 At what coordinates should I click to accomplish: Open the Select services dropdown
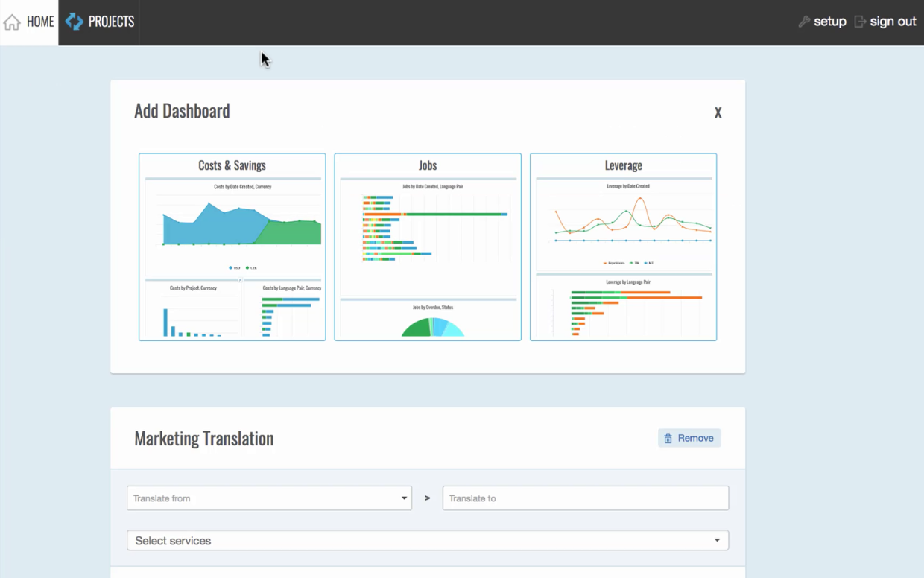[x=428, y=540]
